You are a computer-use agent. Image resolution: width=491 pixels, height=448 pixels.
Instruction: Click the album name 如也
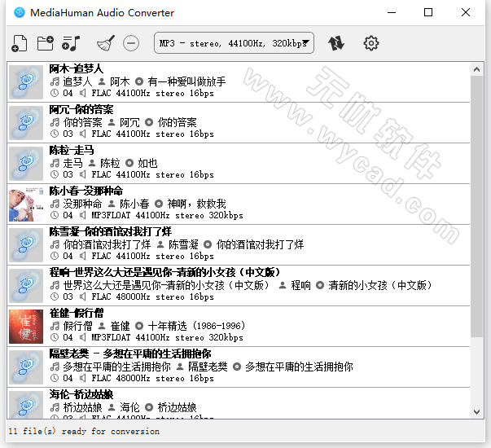(x=147, y=163)
